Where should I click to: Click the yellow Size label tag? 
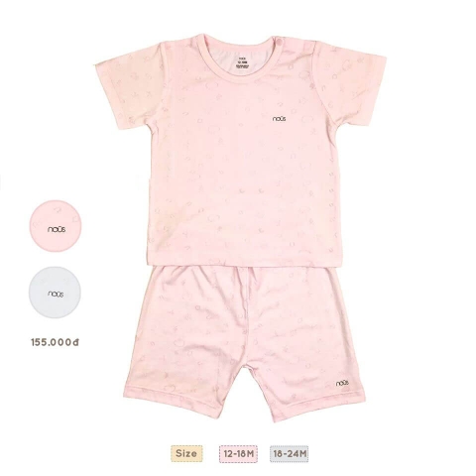[186, 454]
